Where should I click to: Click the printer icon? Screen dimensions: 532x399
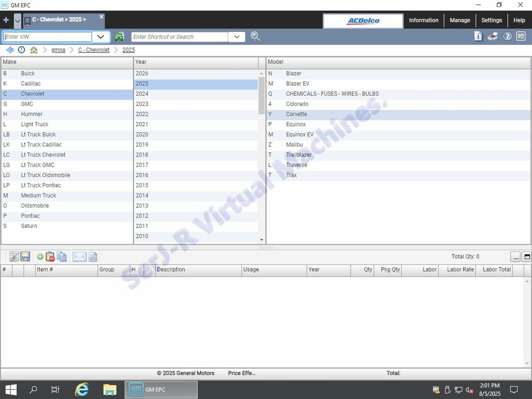pos(493,36)
